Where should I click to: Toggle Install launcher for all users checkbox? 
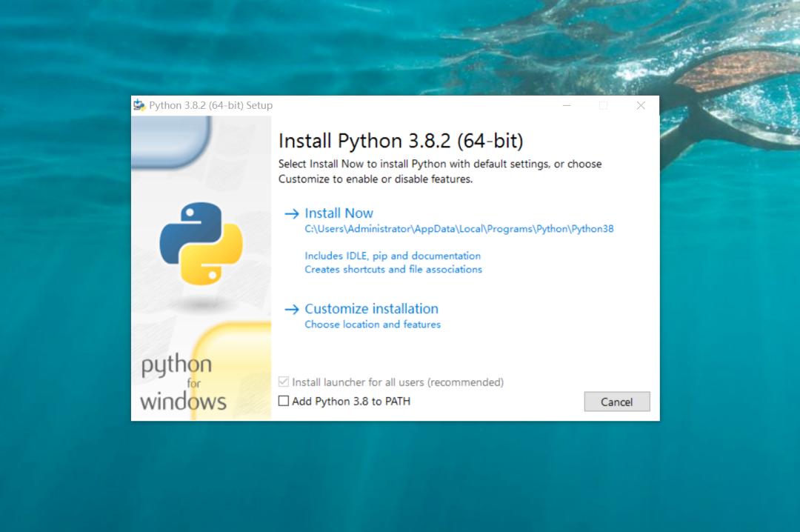(284, 382)
